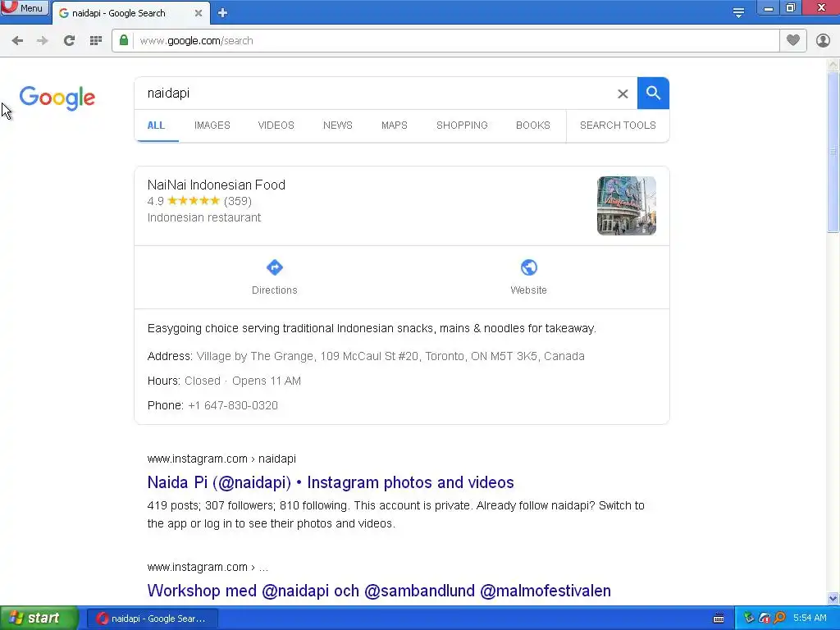840x630 pixels.
Task: Click the Hours Closed Opens 11 AM text
Action: coord(224,381)
